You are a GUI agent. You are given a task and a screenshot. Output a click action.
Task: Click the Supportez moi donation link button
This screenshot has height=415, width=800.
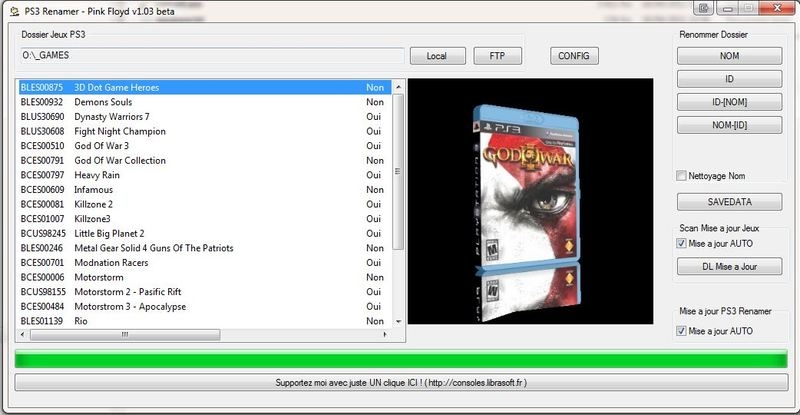coord(402,382)
